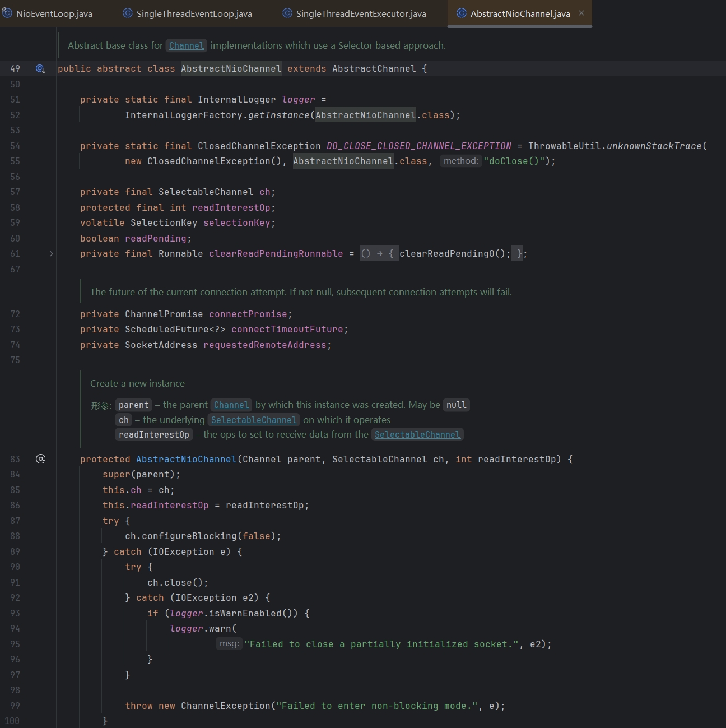Click DO_CLOSE_CLOSED_CHANNEL_EXCEPTION constant
The height and width of the screenshot is (728, 726).
coord(419,146)
